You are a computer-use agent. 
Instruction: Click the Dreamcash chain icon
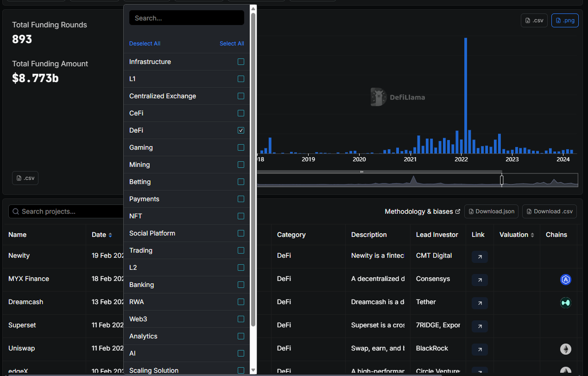(x=566, y=302)
